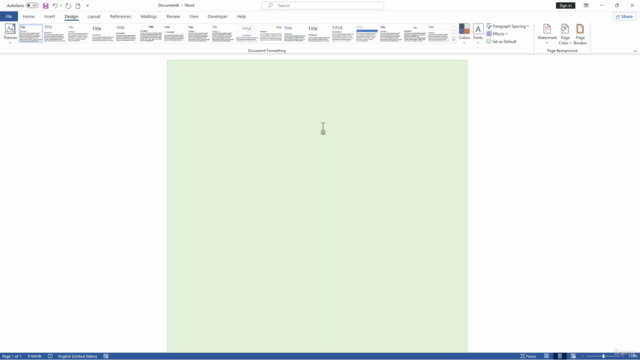Click the proofing check icon

[50, 356]
